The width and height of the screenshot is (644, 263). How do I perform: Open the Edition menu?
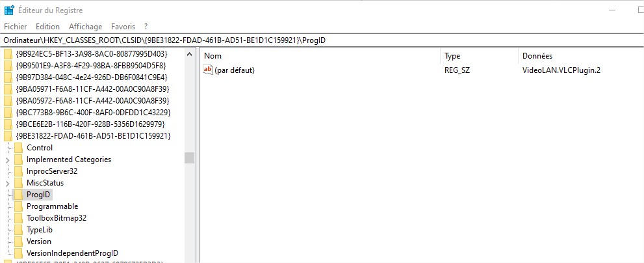tap(47, 27)
